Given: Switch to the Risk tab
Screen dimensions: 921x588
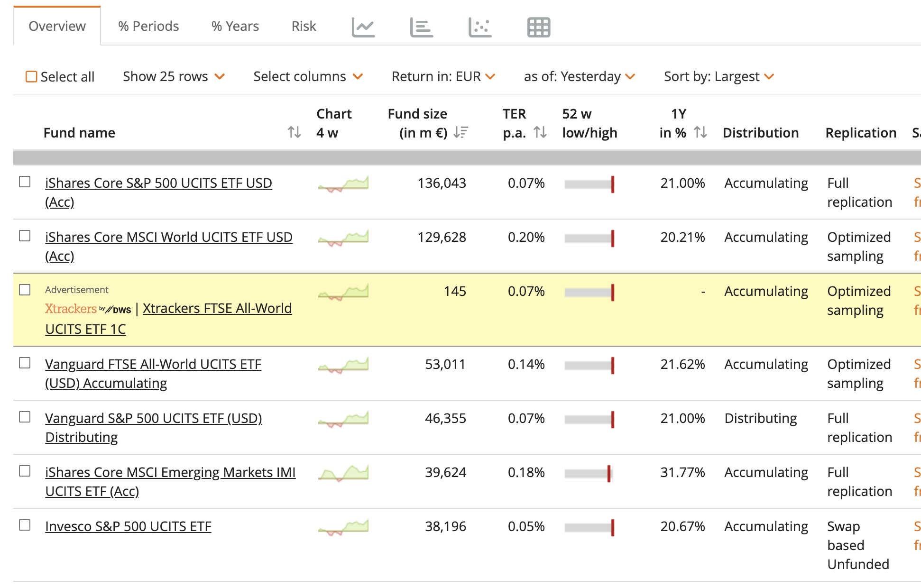Looking at the screenshot, I should click(x=304, y=26).
